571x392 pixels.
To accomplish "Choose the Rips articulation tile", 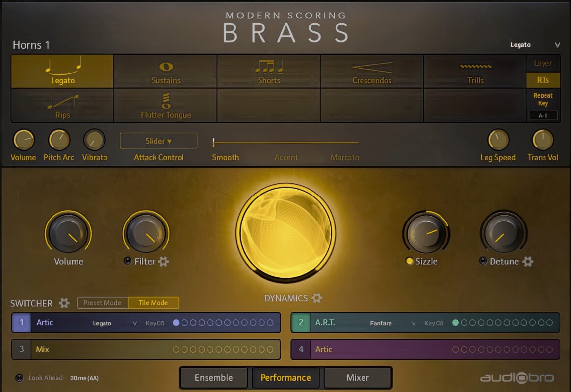I will click(63, 105).
